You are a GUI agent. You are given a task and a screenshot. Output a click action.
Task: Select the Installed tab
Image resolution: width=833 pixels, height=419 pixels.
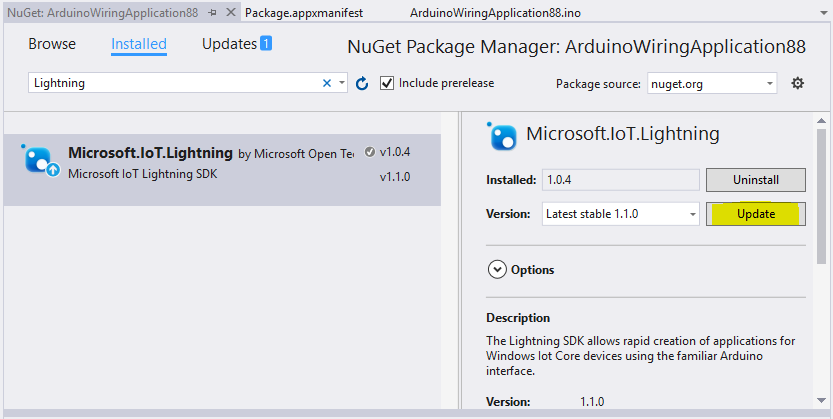coord(139,44)
